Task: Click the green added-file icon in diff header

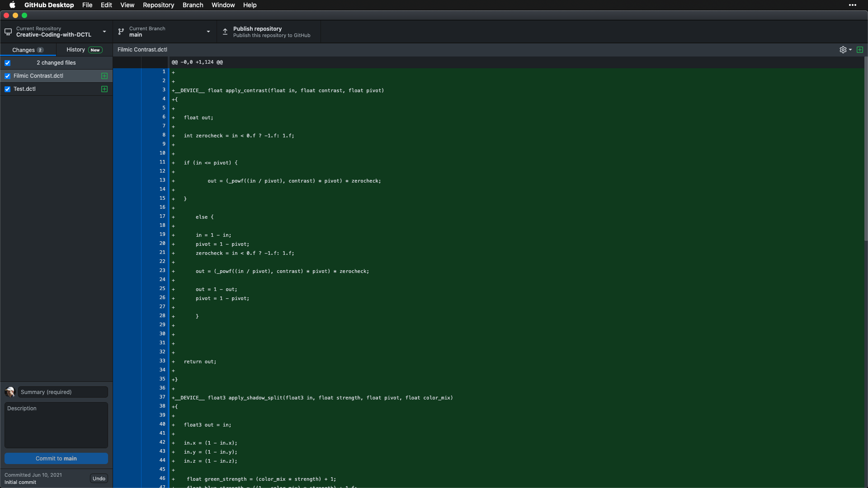Action: 860,50
